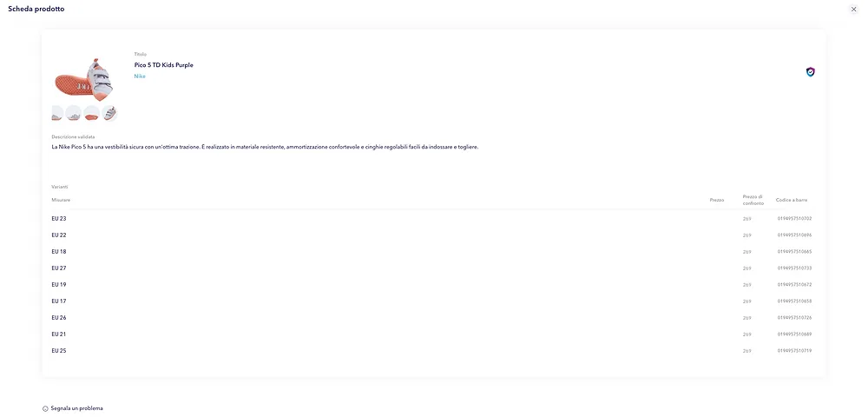Click the 269 comparison price for EU 23
This screenshot has width=868, height=417.
tap(746, 219)
